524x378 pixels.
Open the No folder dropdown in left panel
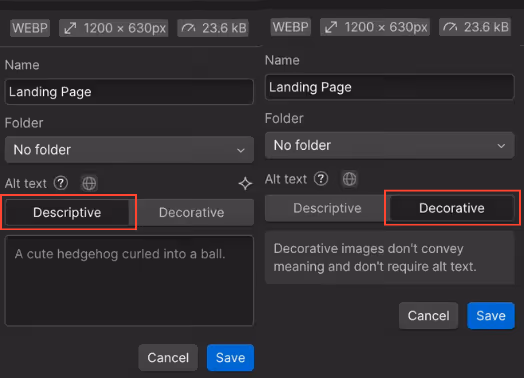point(129,150)
